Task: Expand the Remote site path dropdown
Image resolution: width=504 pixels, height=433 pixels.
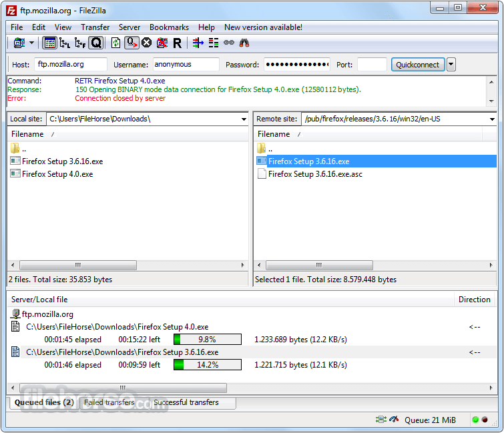Action: point(492,119)
